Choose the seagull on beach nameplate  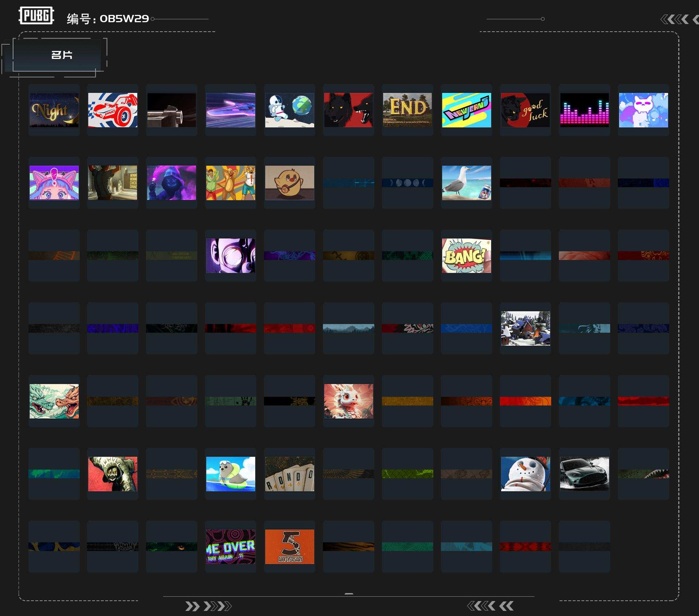(466, 183)
